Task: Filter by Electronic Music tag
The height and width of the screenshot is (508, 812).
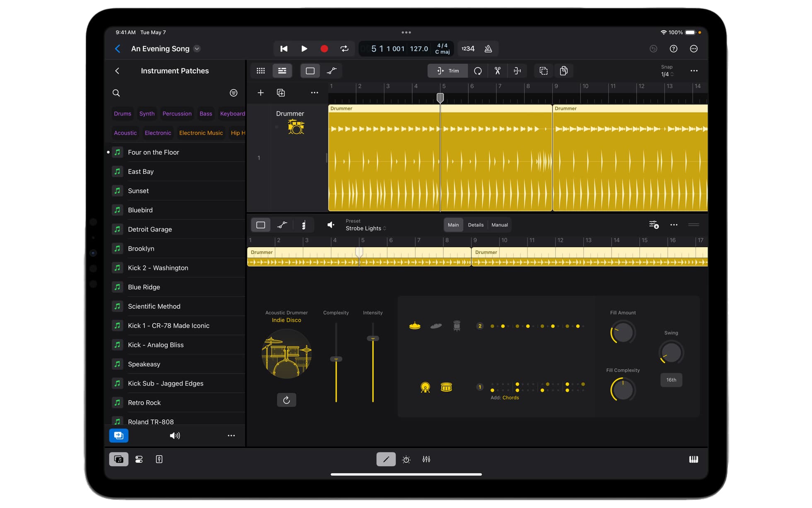Action: click(x=201, y=133)
